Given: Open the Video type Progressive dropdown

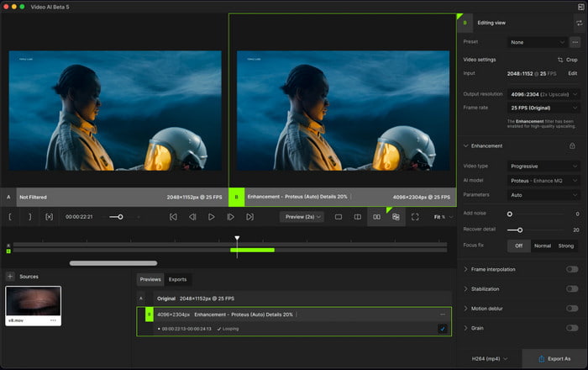Looking at the screenshot, I should (x=543, y=166).
